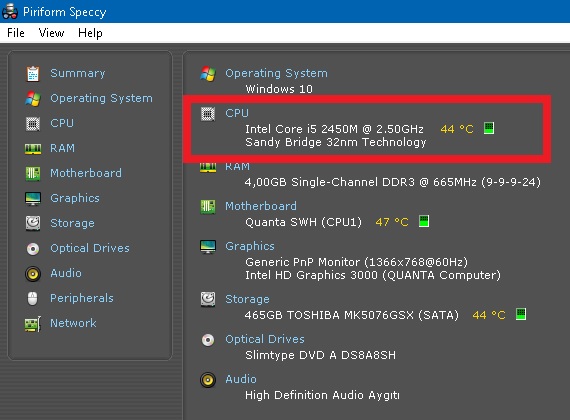Image resolution: width=570 pixels, height=420 pixels.
Task: Click 'High Definition Audio Aygıtı' text
Action: (322, 395)
